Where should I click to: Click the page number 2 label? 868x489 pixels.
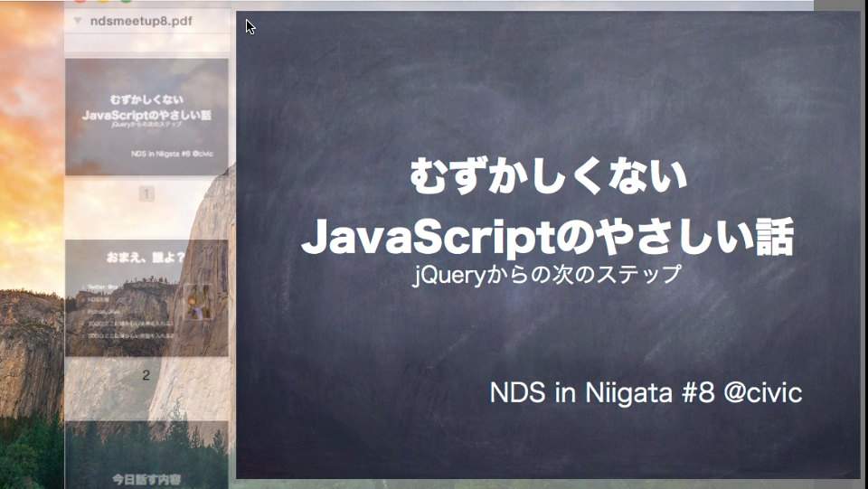(146, 375)
